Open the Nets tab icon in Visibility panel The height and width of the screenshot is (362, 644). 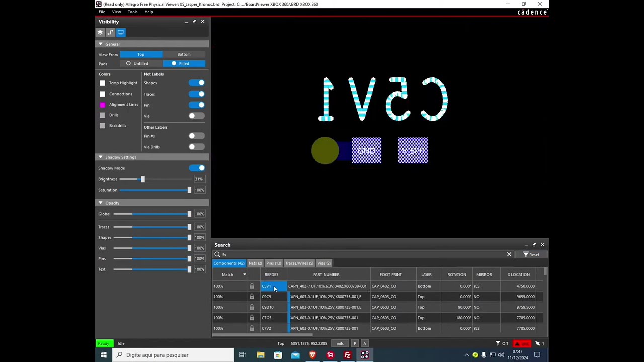(x=110, y=32)
